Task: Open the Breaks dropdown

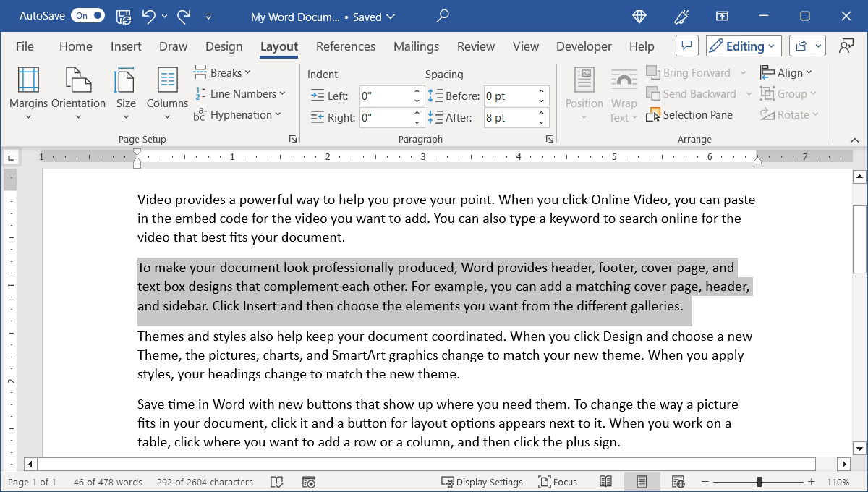Action: click(x=223, y=72)
